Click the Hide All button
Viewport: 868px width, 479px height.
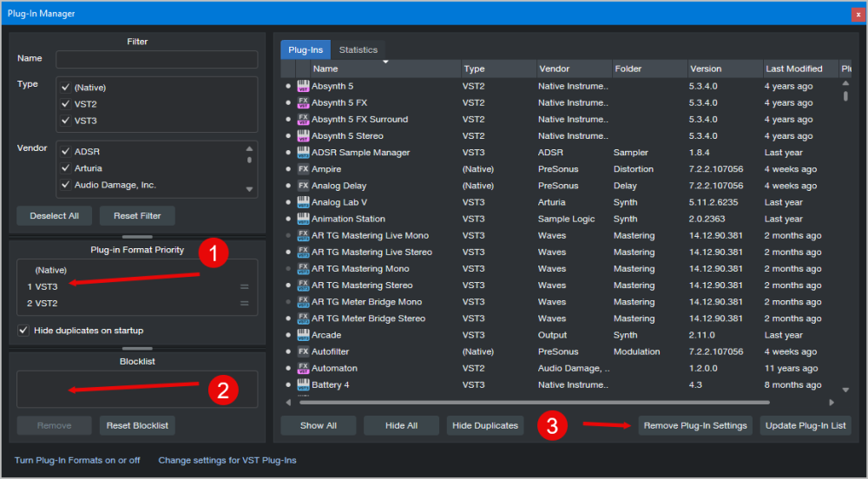pyautogui.click(x=401, y=425)
